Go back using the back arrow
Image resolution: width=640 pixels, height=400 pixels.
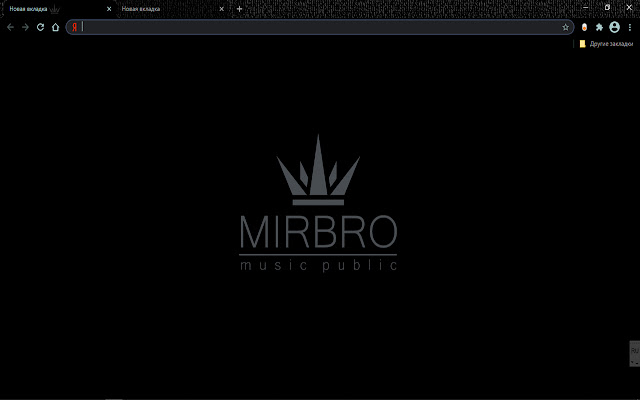click(x=10, y=27)
